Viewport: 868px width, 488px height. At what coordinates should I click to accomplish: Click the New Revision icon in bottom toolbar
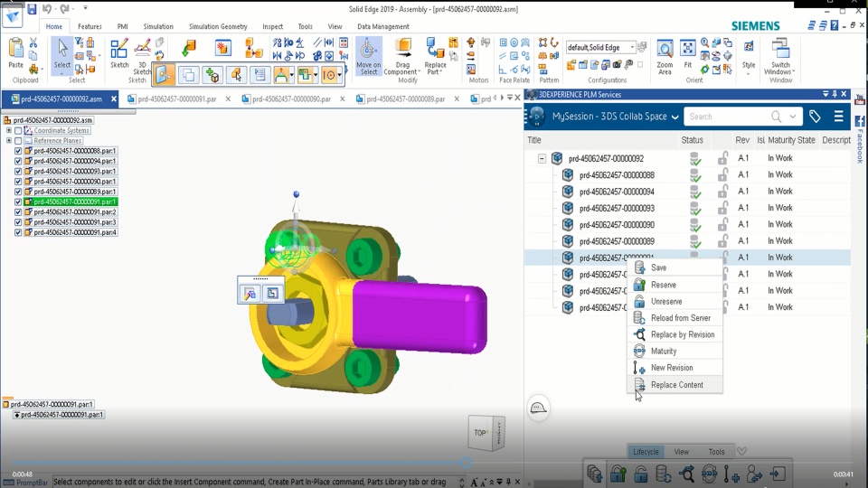pos(731,474)
